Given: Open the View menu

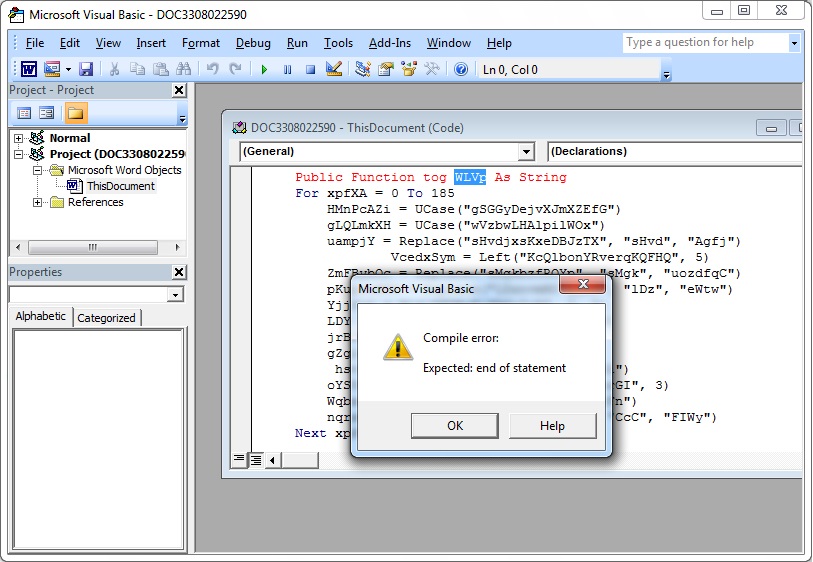Looking at the screenshot, I should coord(108,43).
